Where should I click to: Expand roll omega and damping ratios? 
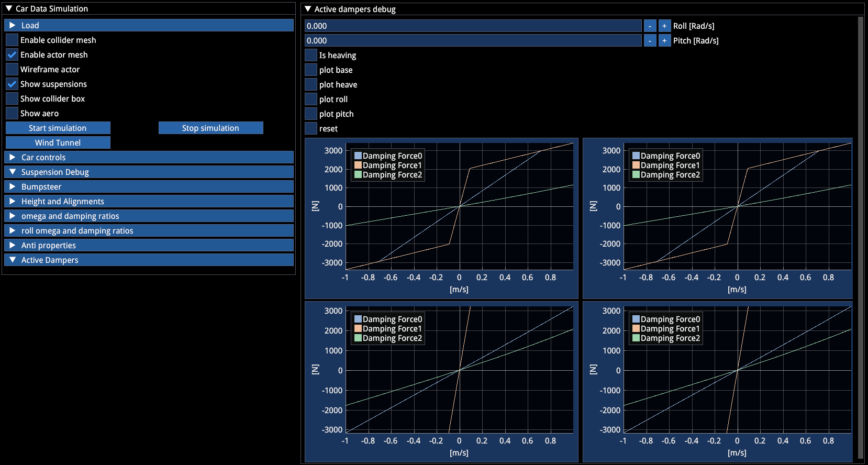[149, 230]
